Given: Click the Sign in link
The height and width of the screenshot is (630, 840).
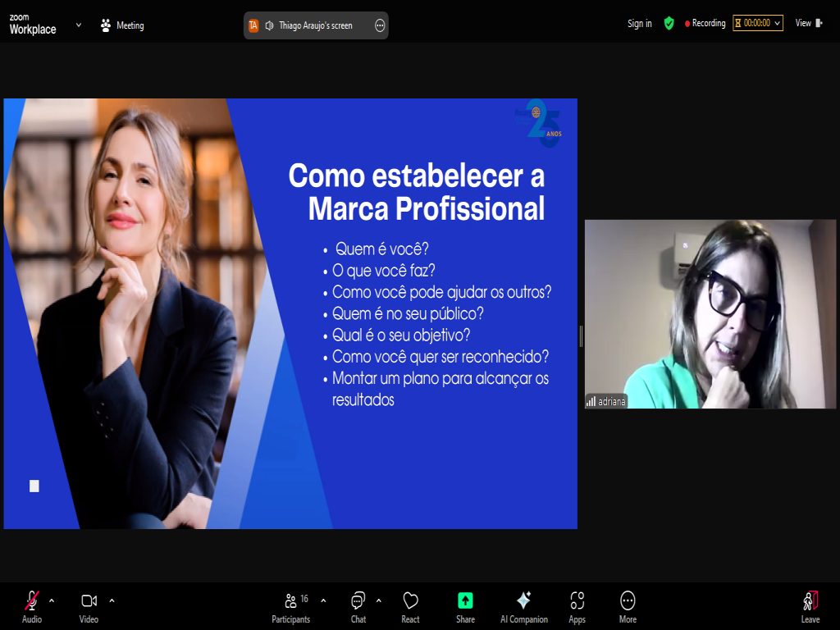Looking at the screenshot, I should (x=639, y=24).
